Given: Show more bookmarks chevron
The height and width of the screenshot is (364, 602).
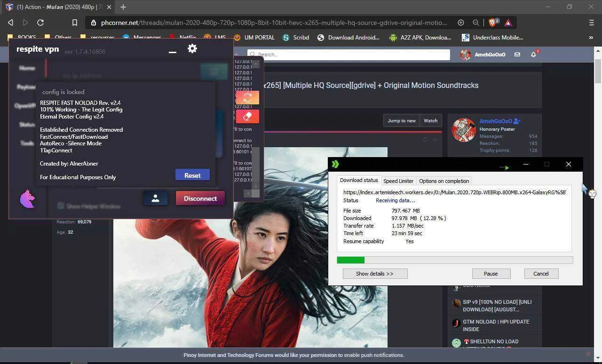Looking at the screenshot, I should point(591,38).
